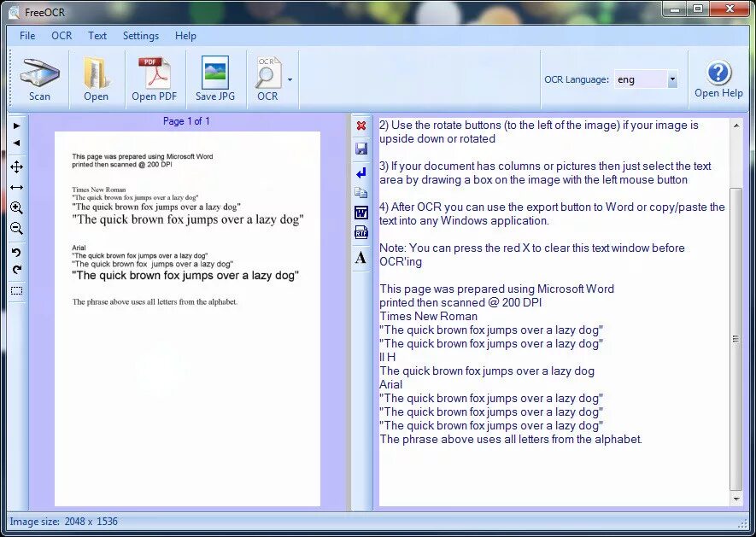Open font settings with the A icon

360,258
